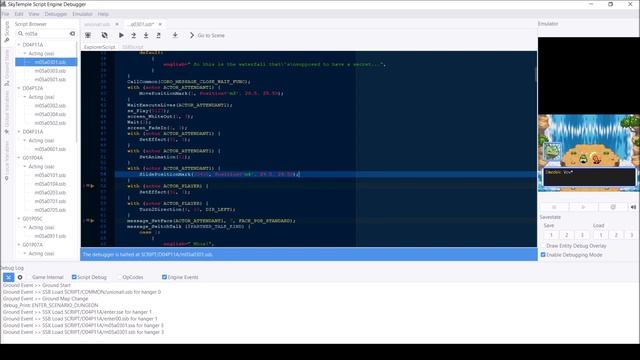This screenshot has width=640, height=360.
Task: Click the search magnifier in Script Browser
Action: pyautogui.click(x=20, y=33)
